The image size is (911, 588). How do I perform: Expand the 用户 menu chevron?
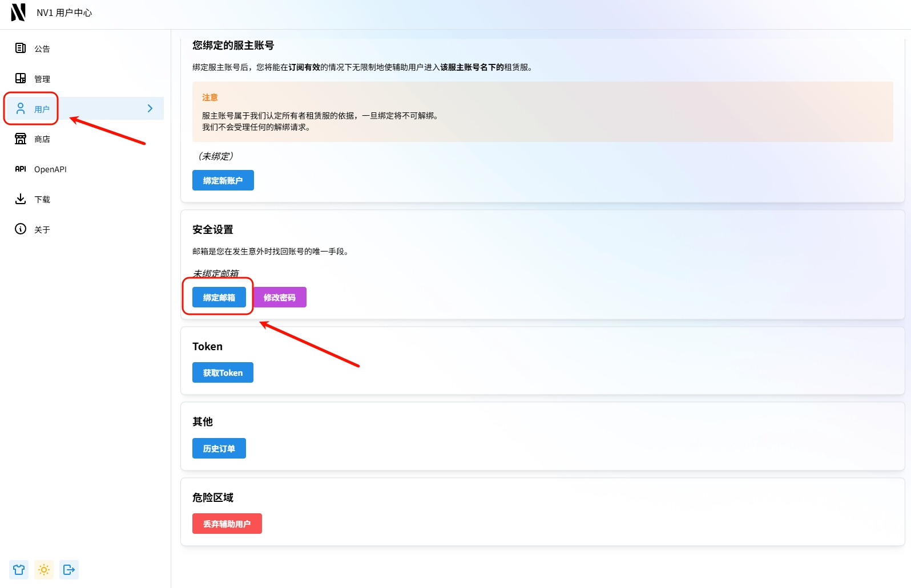click(x=150, y=108)
